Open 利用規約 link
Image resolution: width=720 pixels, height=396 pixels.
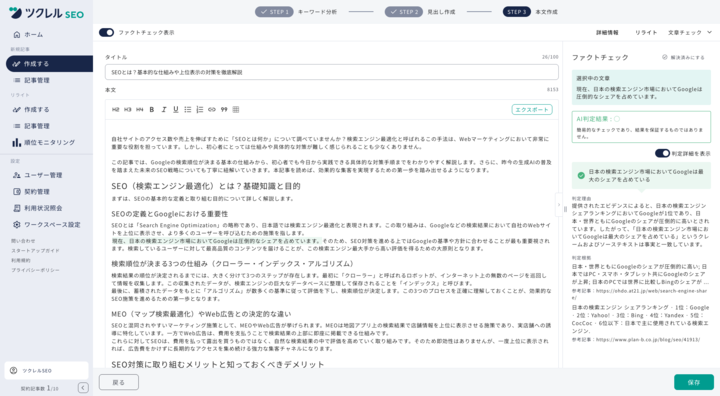pyautogui.click(x=21, y=260)
